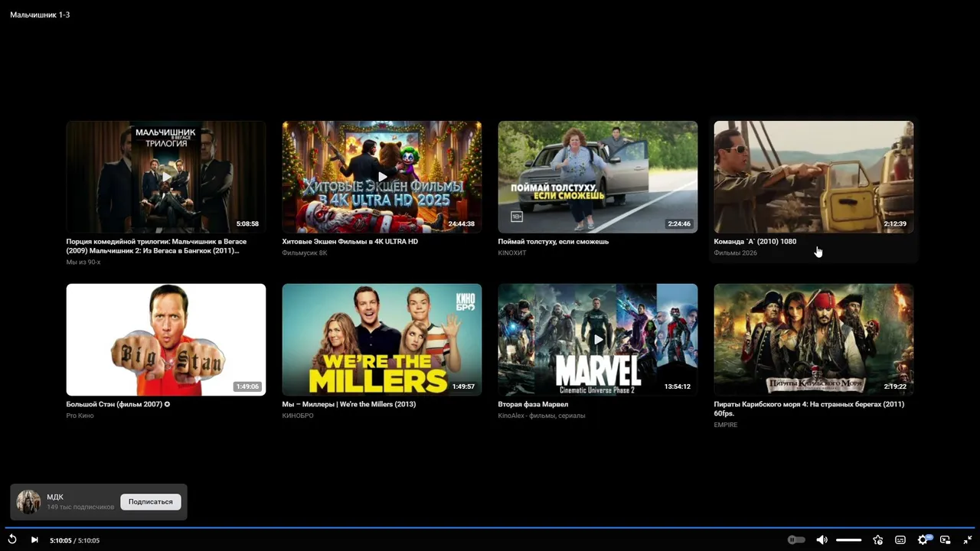Viewport: 980px width, 551px height.
Task: Open channel 'EMPIRE'
Action: coord(726,425)
